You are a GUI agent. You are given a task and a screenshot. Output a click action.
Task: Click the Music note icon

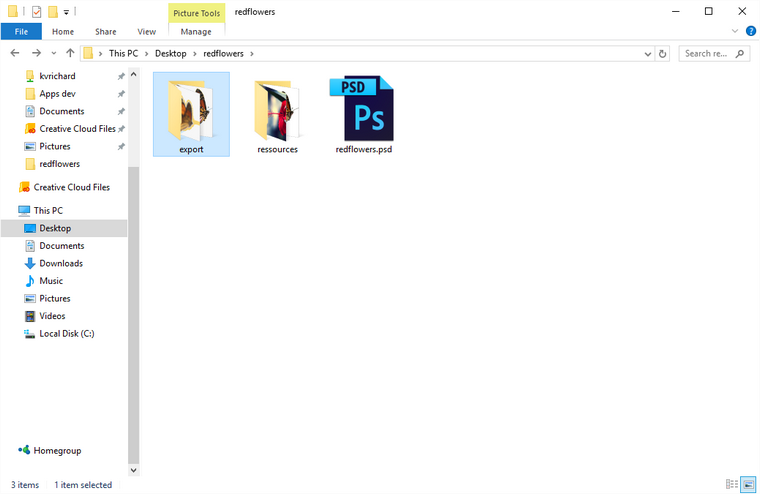click(30, 281)
